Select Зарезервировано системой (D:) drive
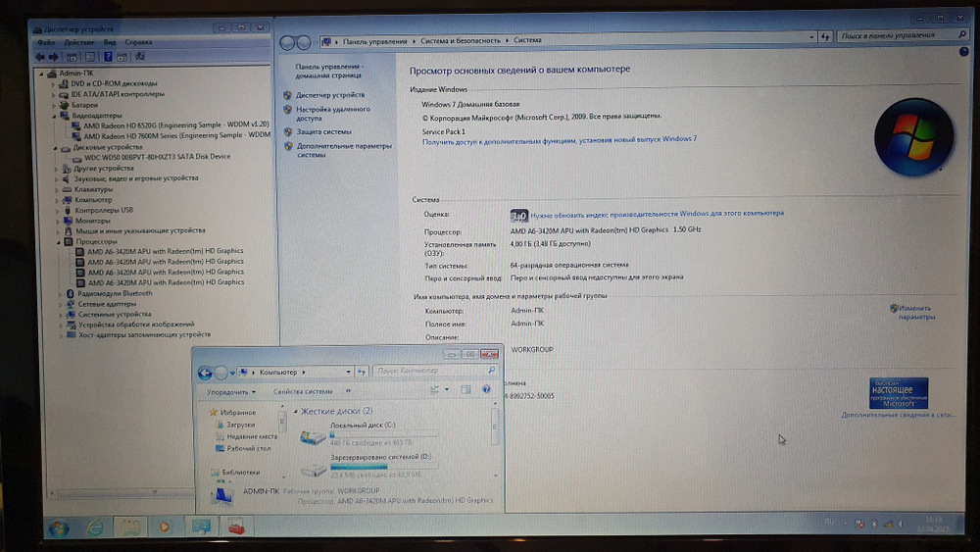The height and width of the screenshot is (552, 980). pos(368,466)
